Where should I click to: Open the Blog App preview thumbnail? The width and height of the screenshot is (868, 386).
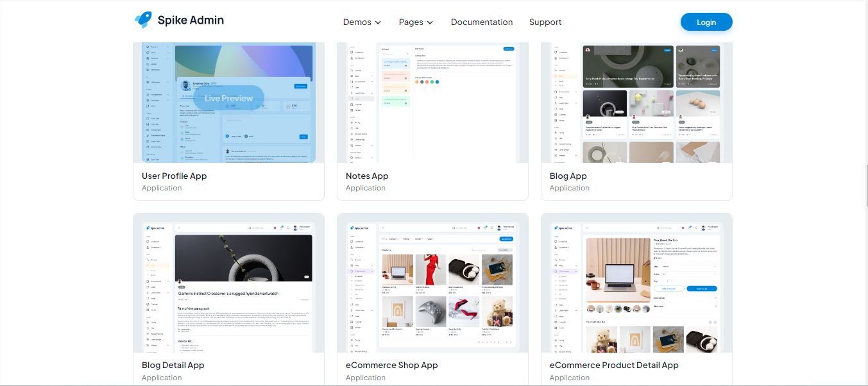click(x=636, y=103)
